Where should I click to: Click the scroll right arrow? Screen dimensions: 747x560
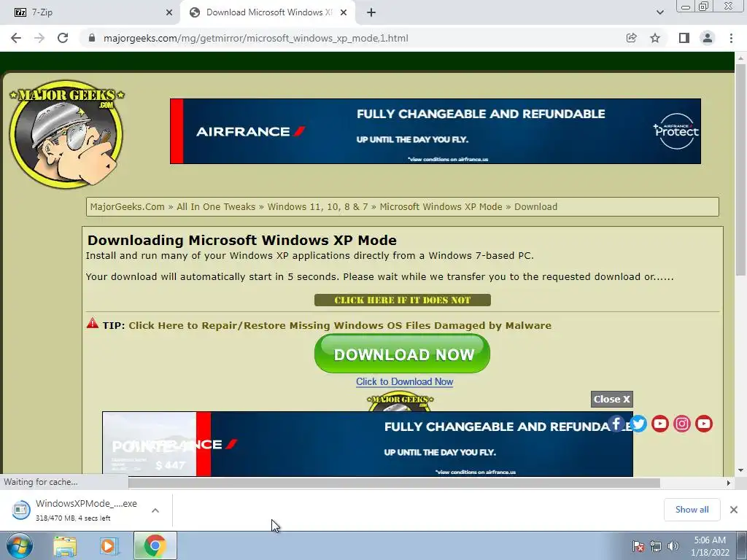click(728, 483)
